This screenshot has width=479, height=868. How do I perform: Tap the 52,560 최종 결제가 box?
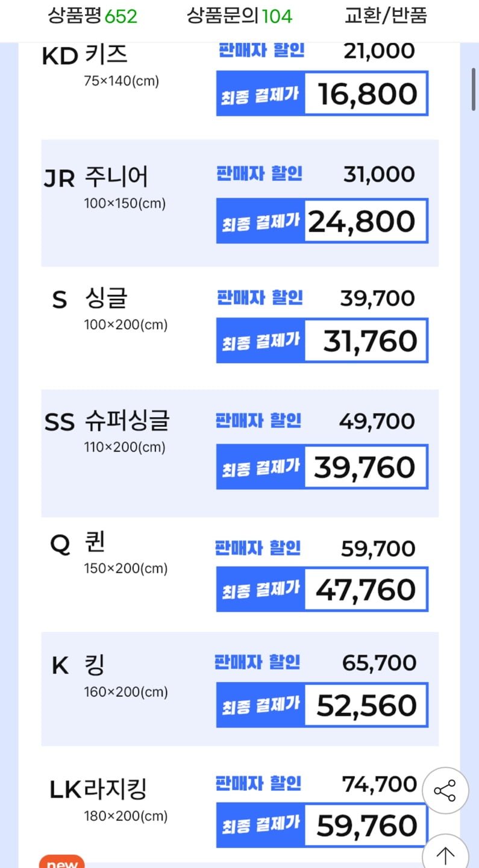(322, 705)
